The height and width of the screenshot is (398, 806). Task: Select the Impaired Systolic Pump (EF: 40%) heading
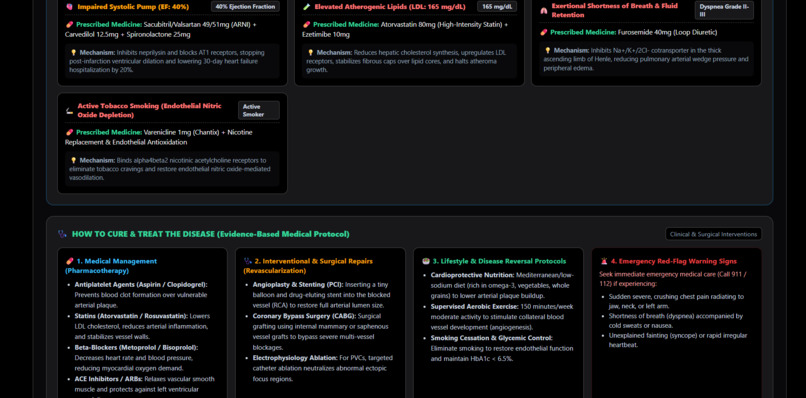(133, 7)
